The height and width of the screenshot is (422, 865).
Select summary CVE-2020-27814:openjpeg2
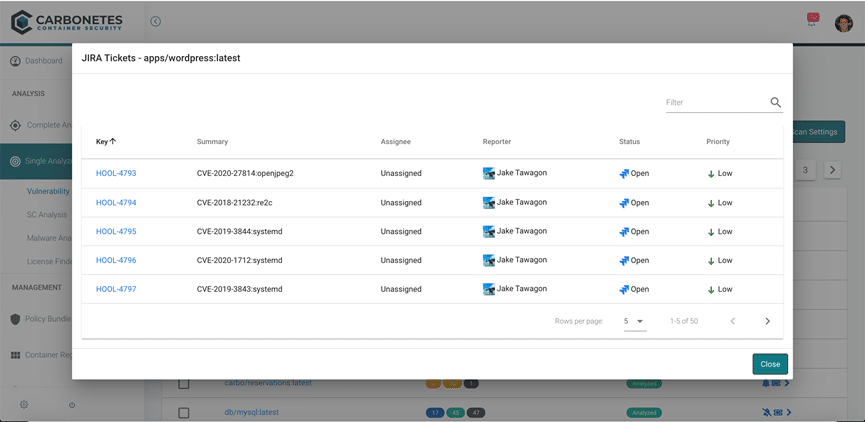tap(245, 173)
